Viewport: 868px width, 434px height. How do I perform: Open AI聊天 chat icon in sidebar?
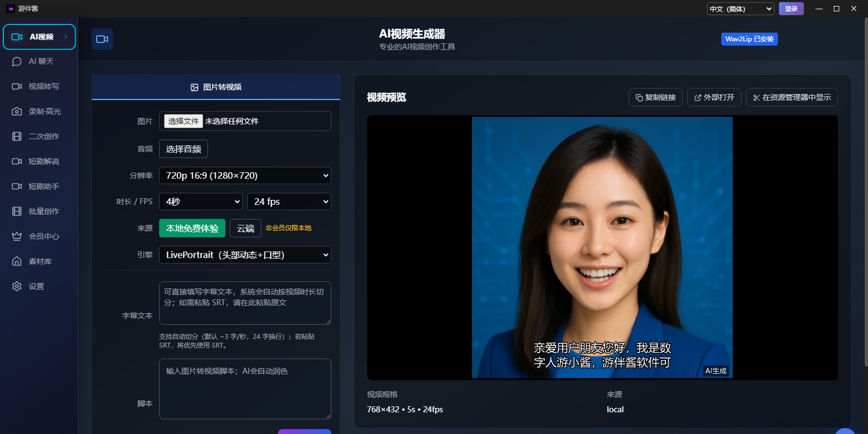coord(17,61)
